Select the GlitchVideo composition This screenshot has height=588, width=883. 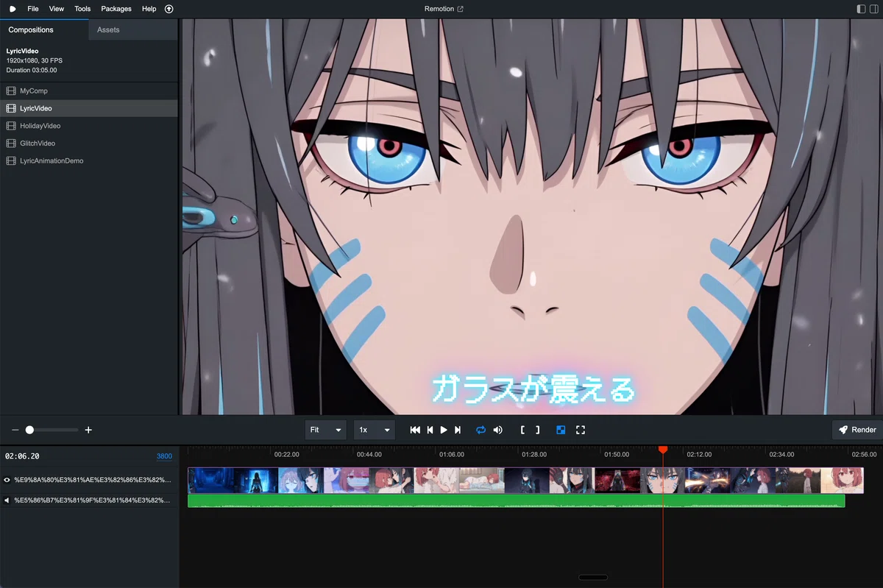[x=89, y=144]
